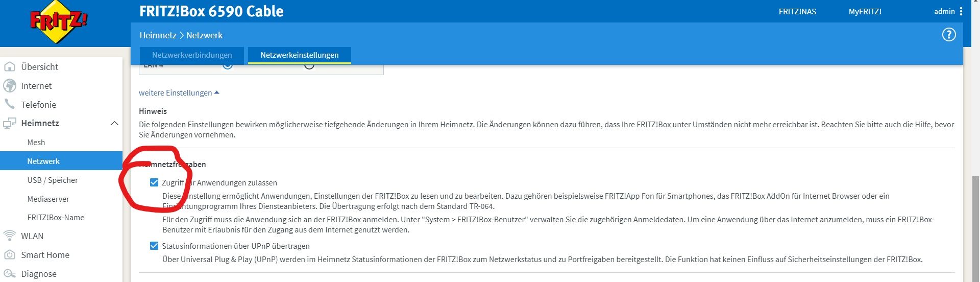Click the page vertical scrollbar thumb
This screenshot has width=980, height=282.
975,229
